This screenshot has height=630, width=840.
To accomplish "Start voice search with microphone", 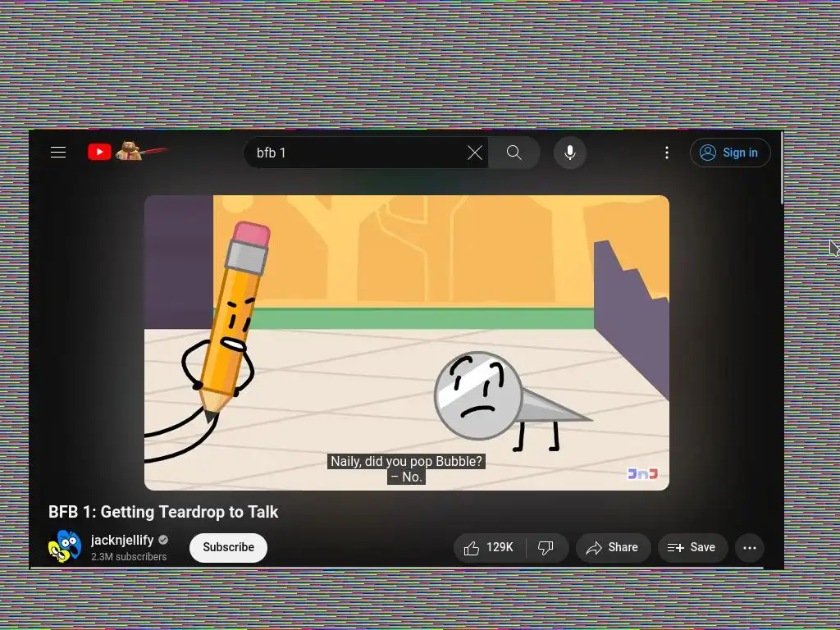I will click(x=570, y=153).
